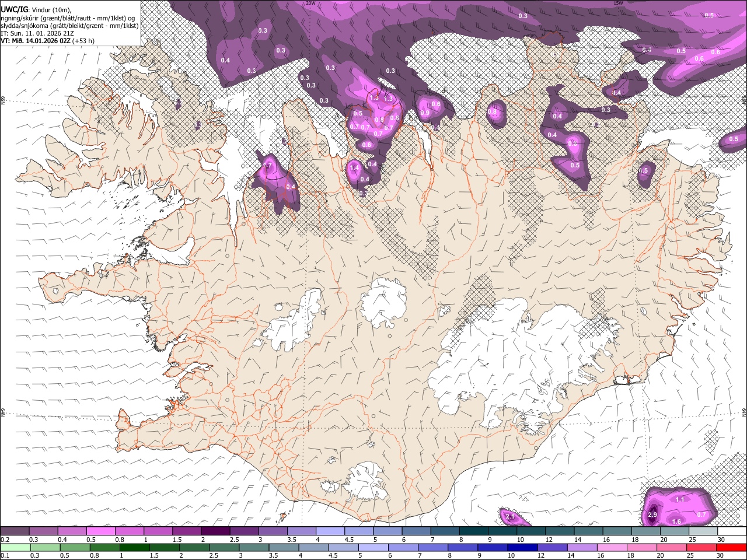Pick the darkest purple swatch between 2 and 2.5
Image resolution: width=747 pixels, height=560 pixels.
coord(216,531)
